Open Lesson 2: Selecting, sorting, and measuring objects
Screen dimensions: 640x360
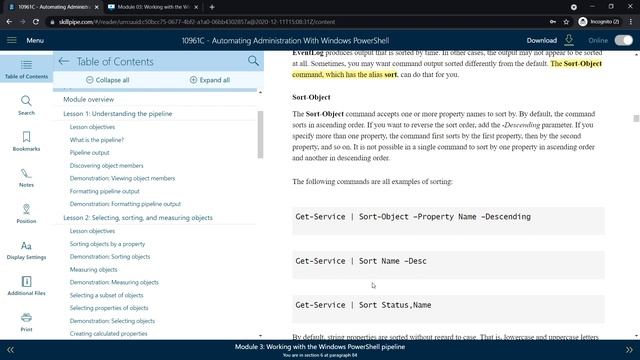click(138, 218)
